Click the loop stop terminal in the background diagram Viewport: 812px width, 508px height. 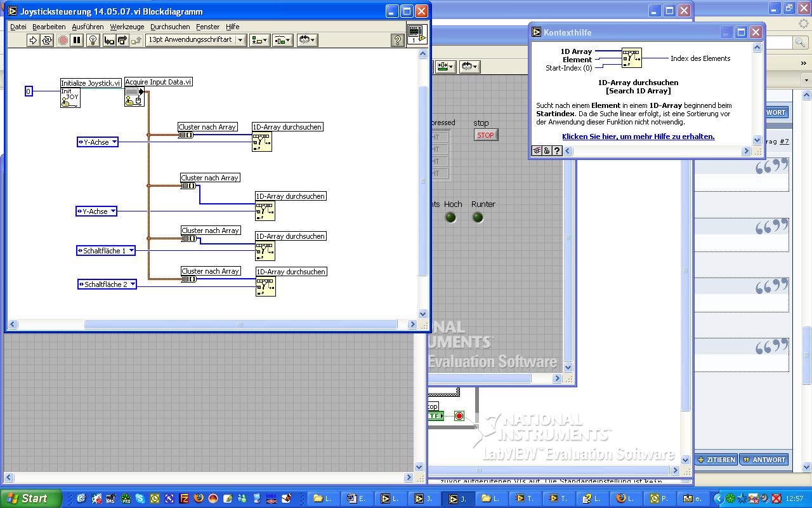coord(459,416)
